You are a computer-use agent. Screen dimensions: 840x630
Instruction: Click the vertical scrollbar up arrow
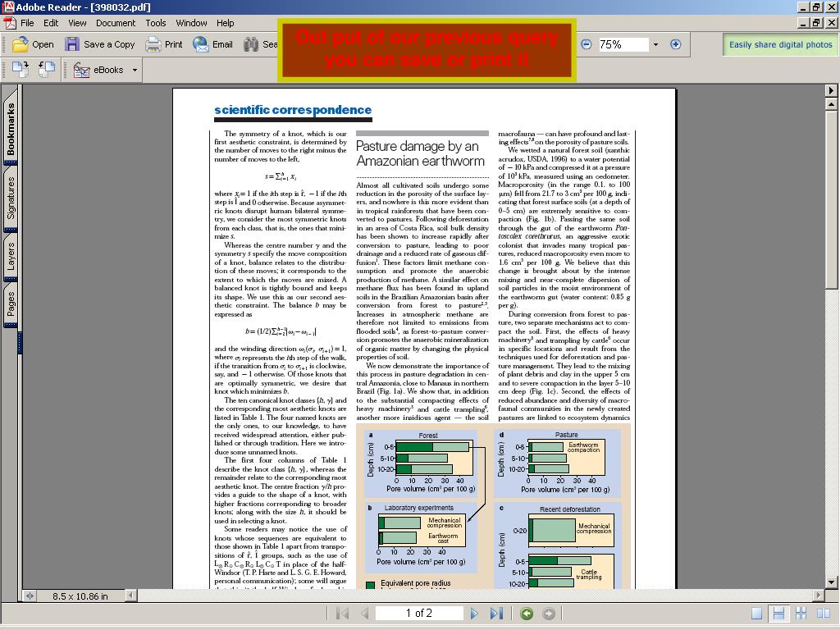[x=832, y=104]
